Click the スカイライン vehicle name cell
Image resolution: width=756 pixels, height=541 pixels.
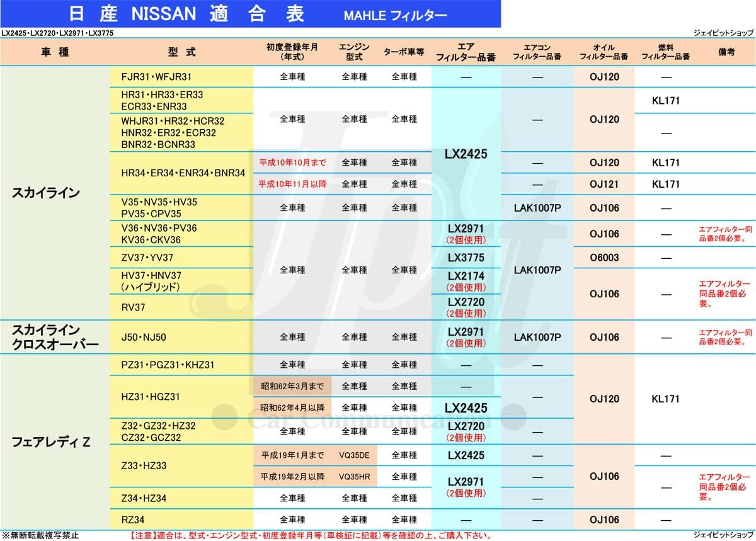(46, 193)
